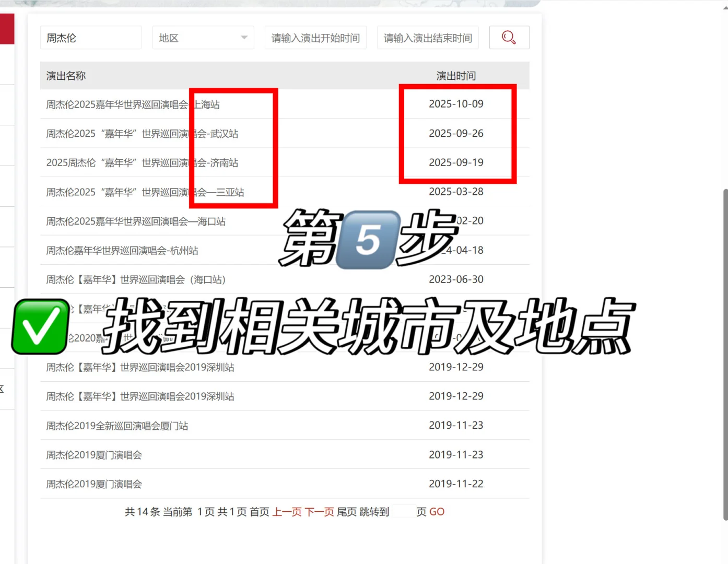728x564 pixels.
Task: Click the 演出结束时间 date field
Action: click(427, 37)
